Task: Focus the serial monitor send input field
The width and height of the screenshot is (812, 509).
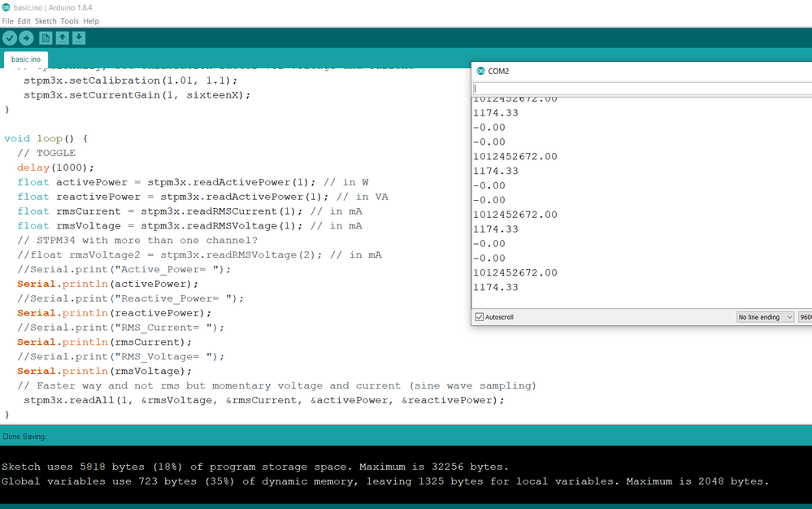Action: (642, 89)
